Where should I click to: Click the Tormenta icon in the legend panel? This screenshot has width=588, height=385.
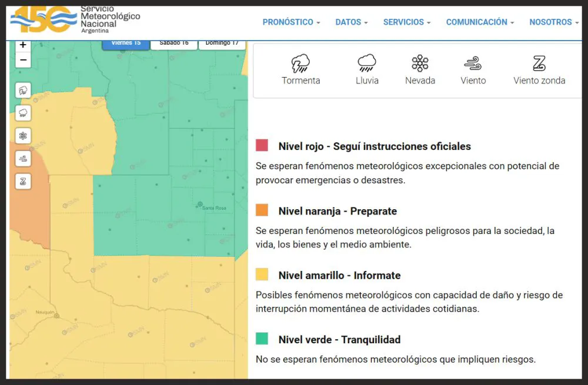[300, 63]
